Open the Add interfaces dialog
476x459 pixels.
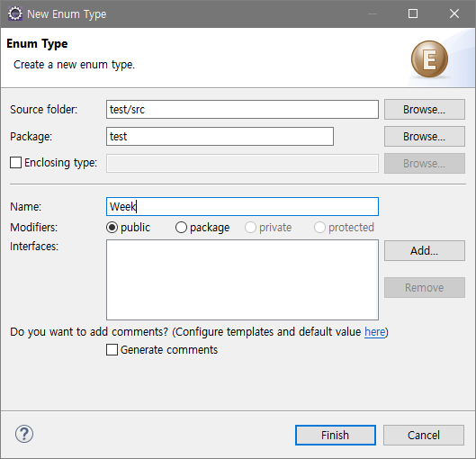424,251
